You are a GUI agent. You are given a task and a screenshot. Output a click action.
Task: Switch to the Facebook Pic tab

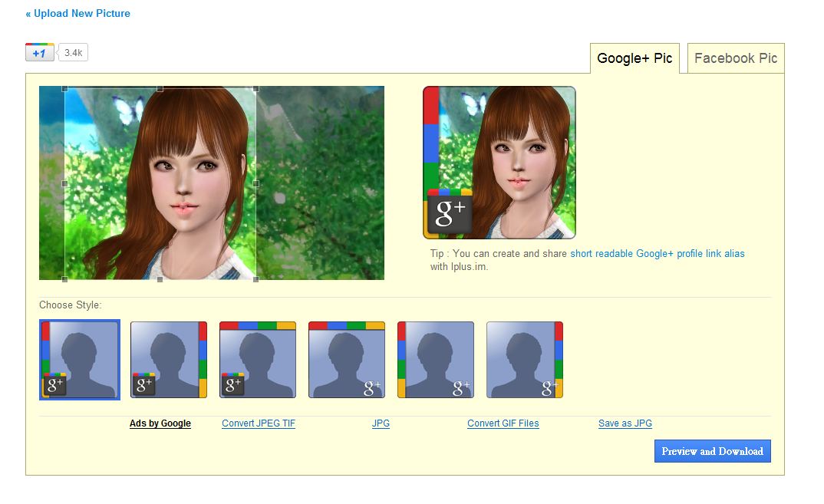pyautogui.click(x=735, y=58)
